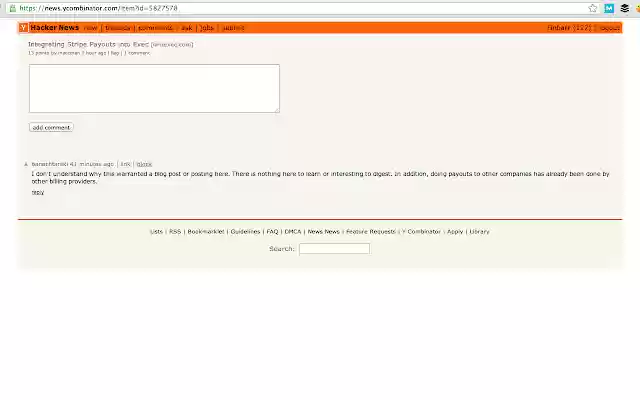The width and height of the screenshot is (640, 400).
Task: Open the Guidelines footer link
Action: point(245,231)
